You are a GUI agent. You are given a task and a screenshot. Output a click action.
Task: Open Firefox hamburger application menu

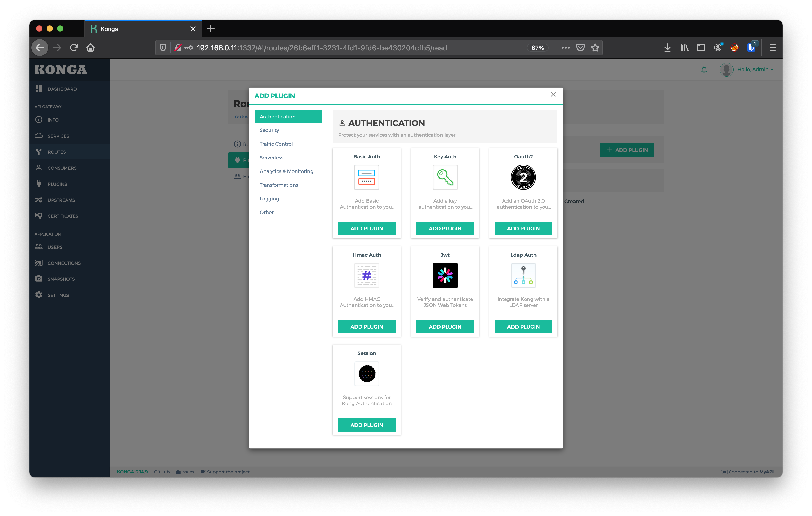click(x=772, y=48)
